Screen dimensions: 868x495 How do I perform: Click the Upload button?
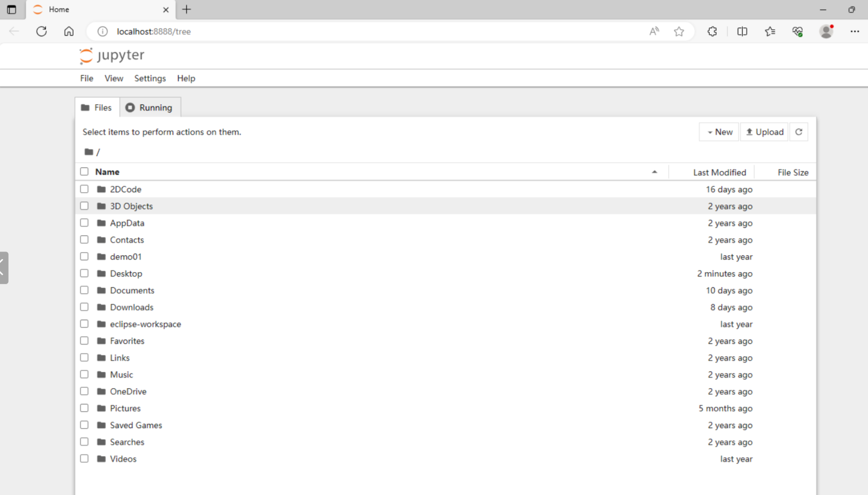tap(764, 132)
